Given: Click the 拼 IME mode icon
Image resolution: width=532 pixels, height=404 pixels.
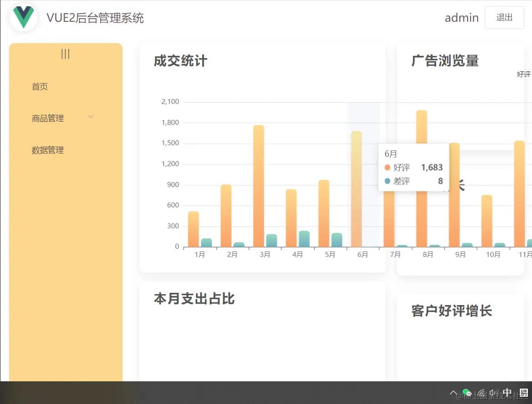Looking at the screenshot, I should tap(523, 393).
